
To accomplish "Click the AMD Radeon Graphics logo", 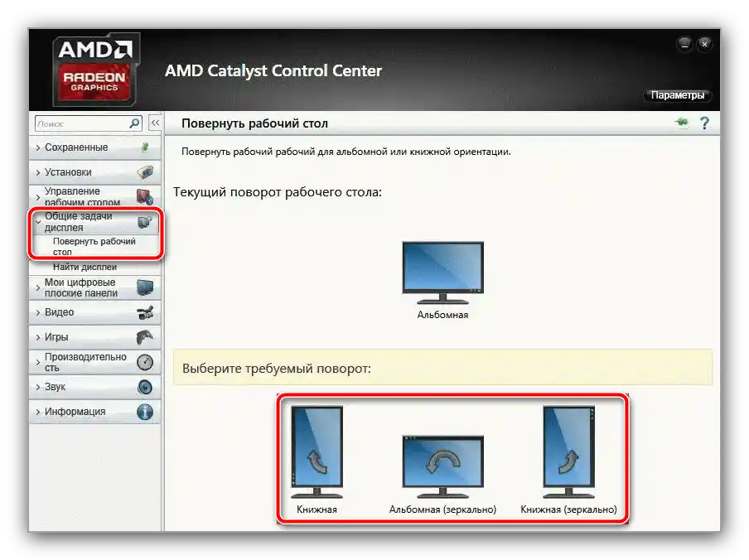I will point(95,70).
